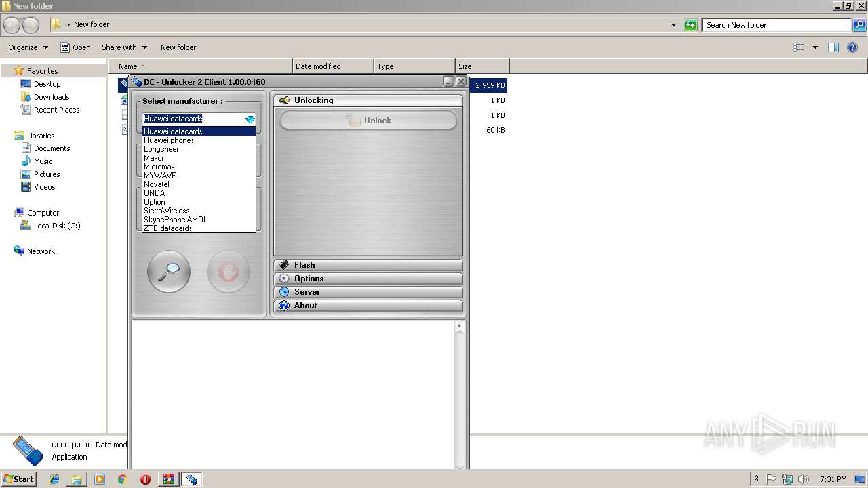Choose Option manufacturer

pos(199,202)
